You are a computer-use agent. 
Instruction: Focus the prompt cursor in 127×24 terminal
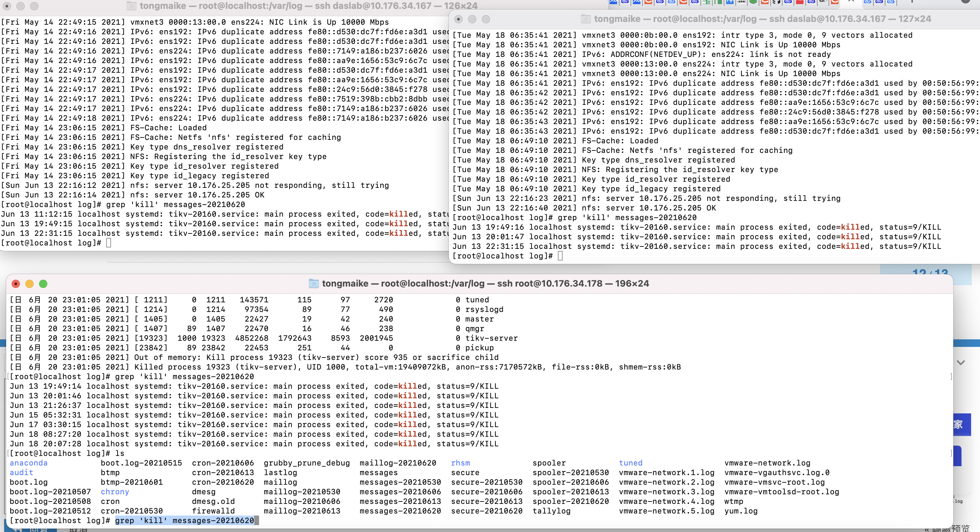[x=560, y=256]
